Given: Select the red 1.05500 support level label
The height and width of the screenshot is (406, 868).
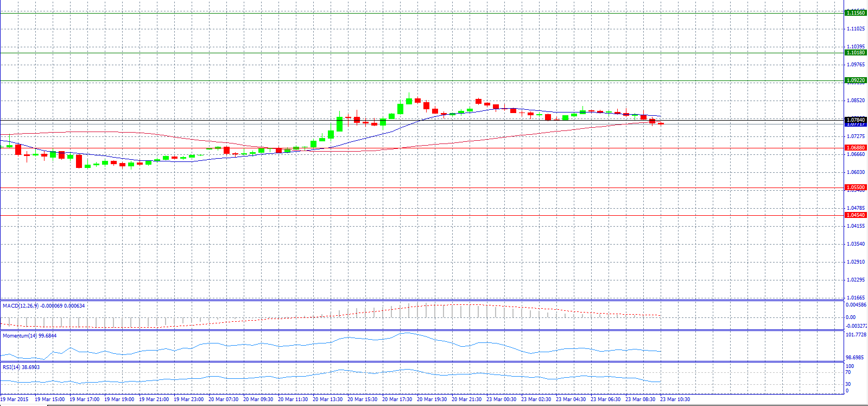Looking at the screenshot, I should point(856,188).
